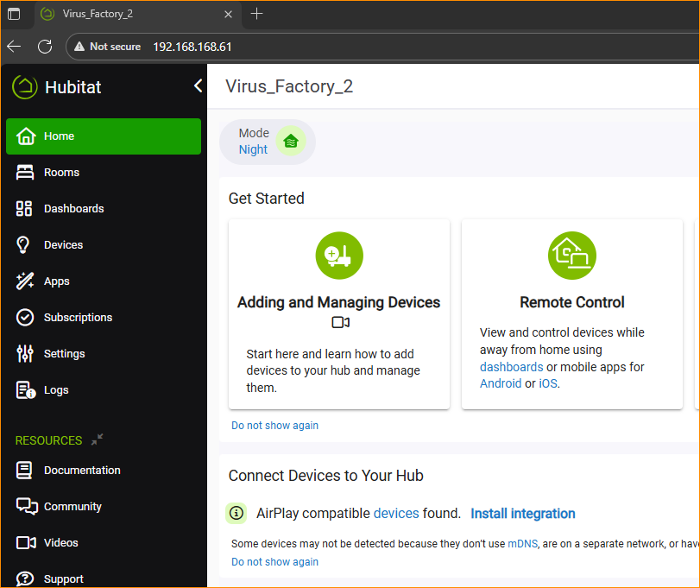
Task: Click the Mode home icon button
Action: point(291,142)
